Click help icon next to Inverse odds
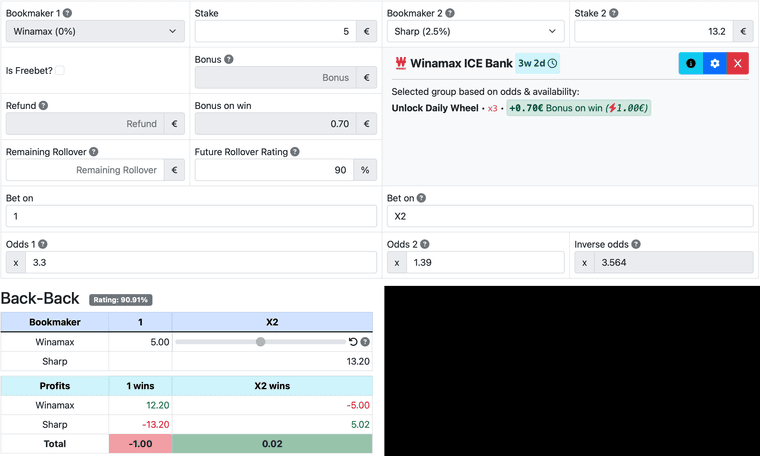Screen dimensions: 760x456 [636, 244]
